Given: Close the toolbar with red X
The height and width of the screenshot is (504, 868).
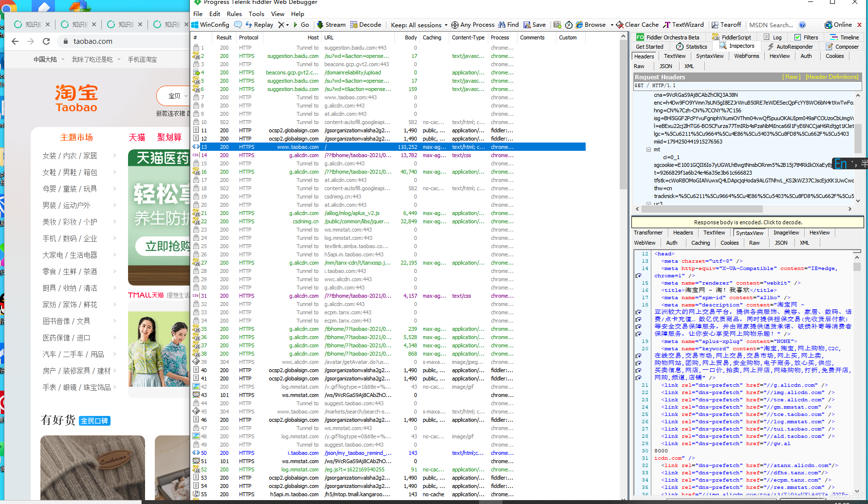Looking at the screenshot, I should [859, 25].
